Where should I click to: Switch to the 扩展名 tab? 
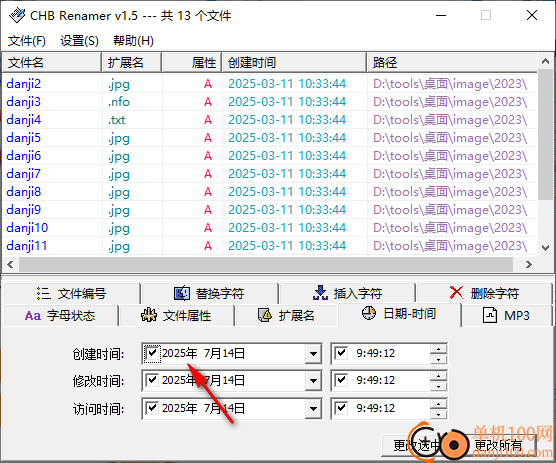pyautogui.click(x=287, y=316)
